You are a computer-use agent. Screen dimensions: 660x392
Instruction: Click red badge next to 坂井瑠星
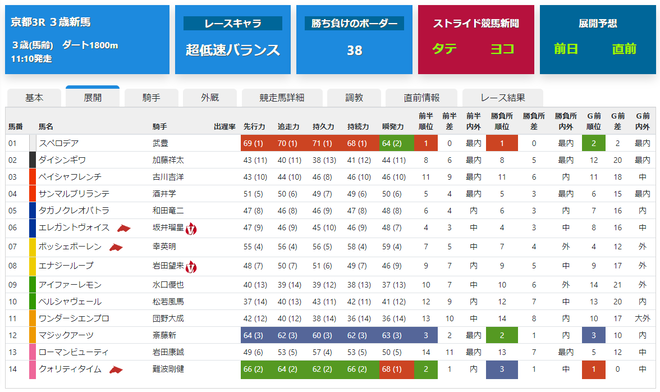click(191, 229)
